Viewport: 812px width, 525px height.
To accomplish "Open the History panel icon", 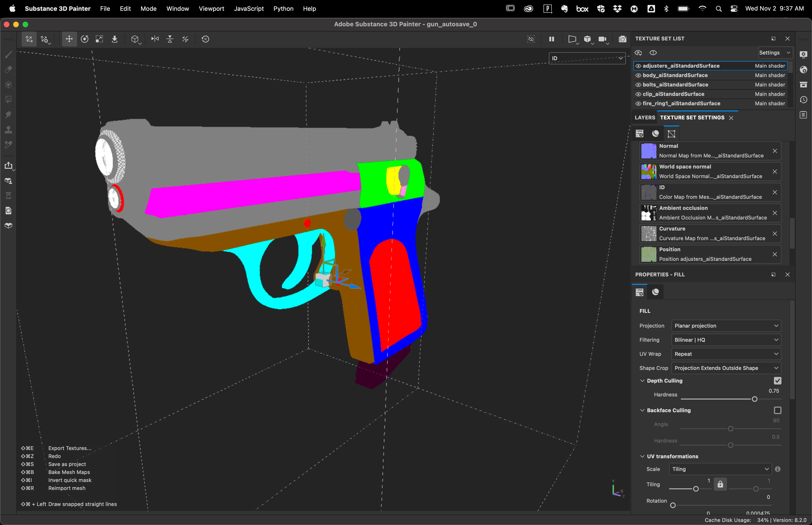I will (804, 100).
